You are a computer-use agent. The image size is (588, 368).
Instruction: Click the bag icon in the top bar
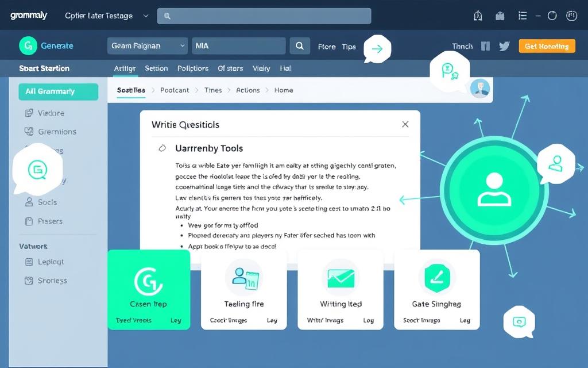coord(500,16)
